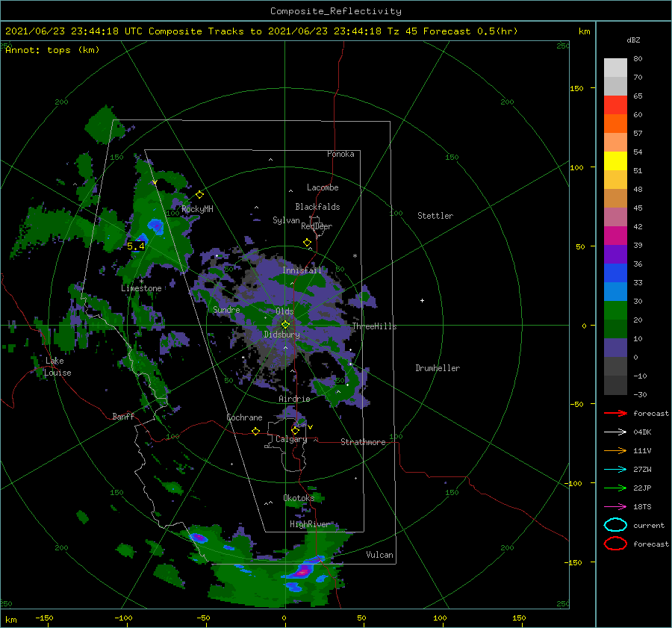Click the Stettler city label
This screenshot has height=628, width=672.
tap(435, 216)
